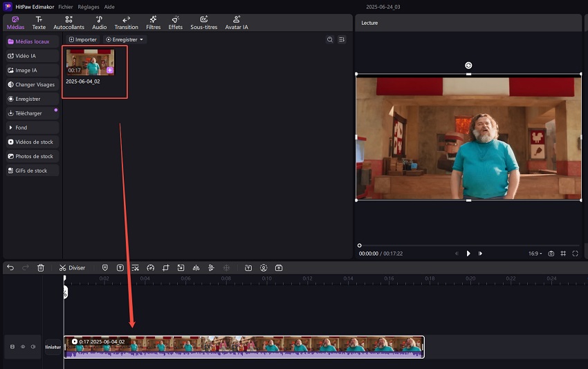Click Diviser to split the clip
Viewport: 588px width, 369px height.
click(73, 268)
